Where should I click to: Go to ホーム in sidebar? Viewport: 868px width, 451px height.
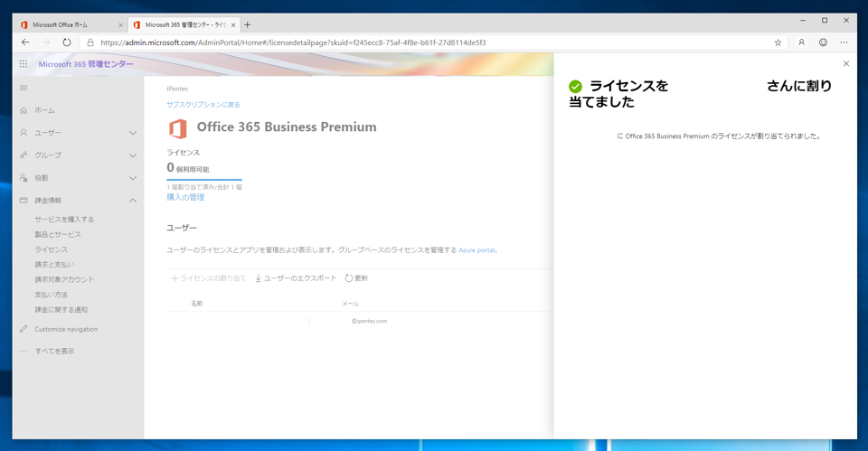click(x=44, y=110)
